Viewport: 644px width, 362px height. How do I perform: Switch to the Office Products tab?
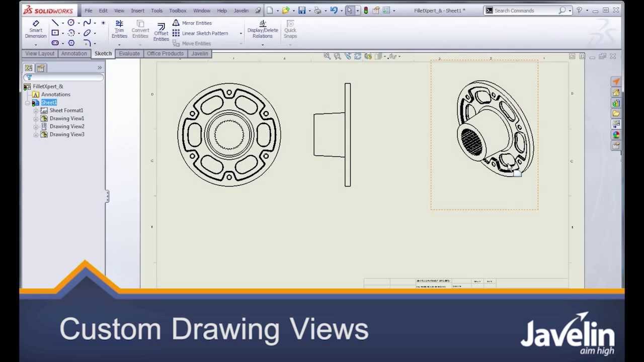click(x=165, y=53)
